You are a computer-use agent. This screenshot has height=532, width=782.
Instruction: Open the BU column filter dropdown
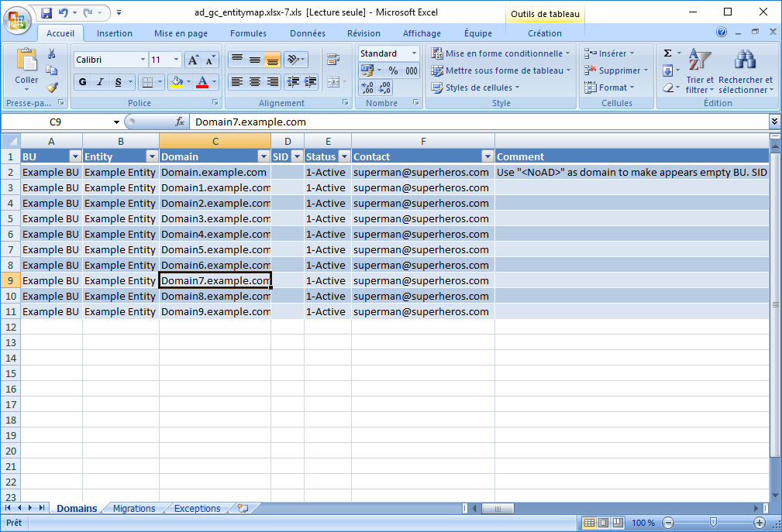pos(75,156)
